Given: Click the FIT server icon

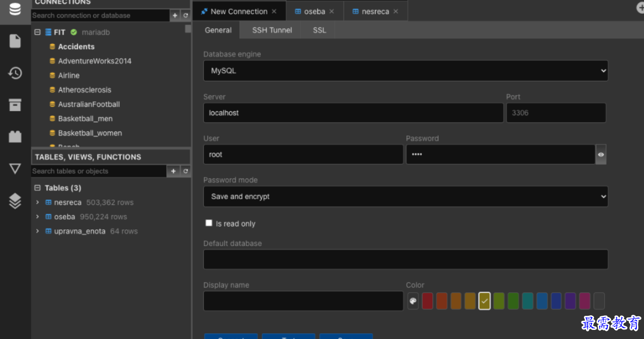Looking at the screenshot, I should pos(48,32).
